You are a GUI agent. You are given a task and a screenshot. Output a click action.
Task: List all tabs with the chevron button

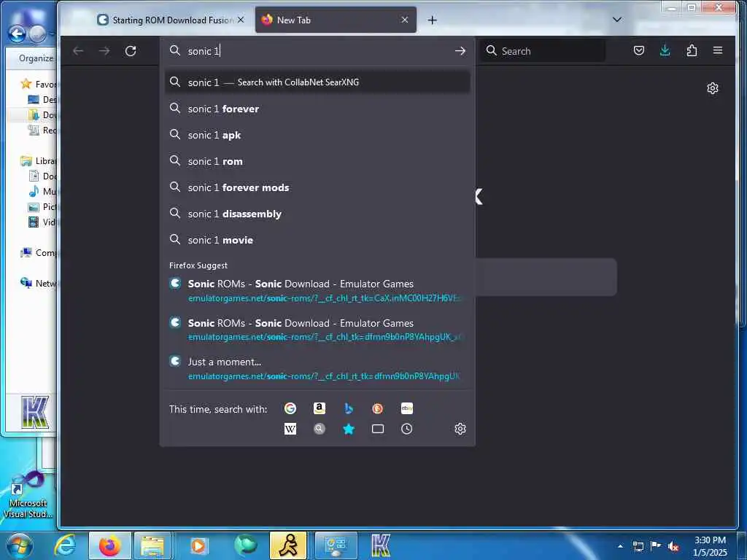pyautogui.click(x=617, y=20)
